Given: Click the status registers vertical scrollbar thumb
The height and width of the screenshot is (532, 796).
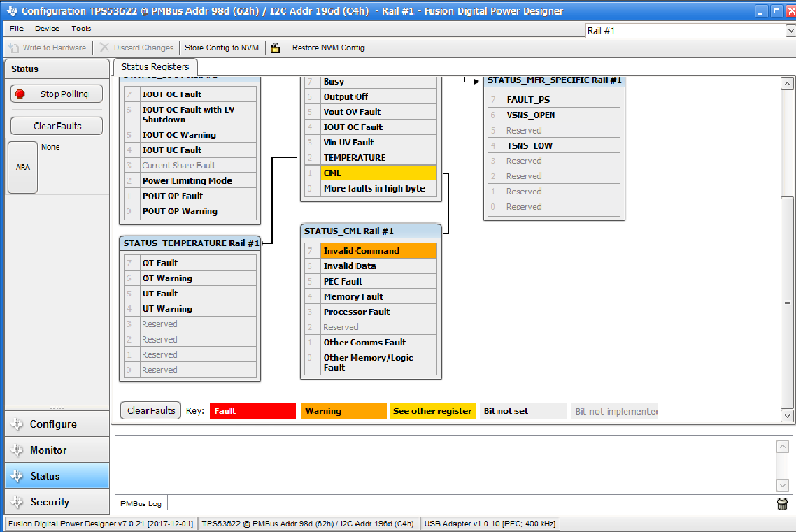Looking at the screenshot, I should pyautogui.click(x=787, y=302).
